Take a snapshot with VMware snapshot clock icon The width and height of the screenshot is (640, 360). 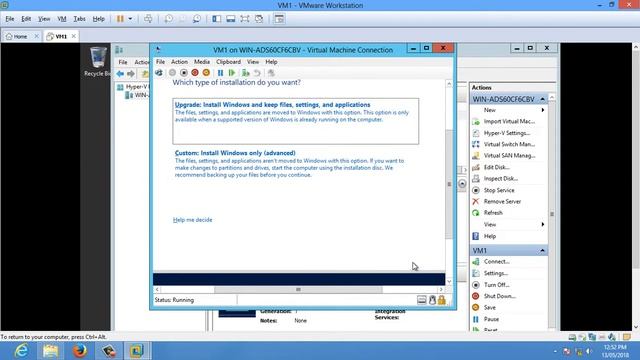pyautogui.click(x=169, y=19)
